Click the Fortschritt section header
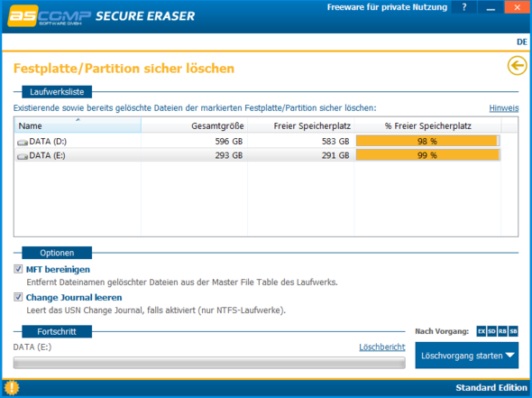The image size is (532, 398). tap(57, 331)
